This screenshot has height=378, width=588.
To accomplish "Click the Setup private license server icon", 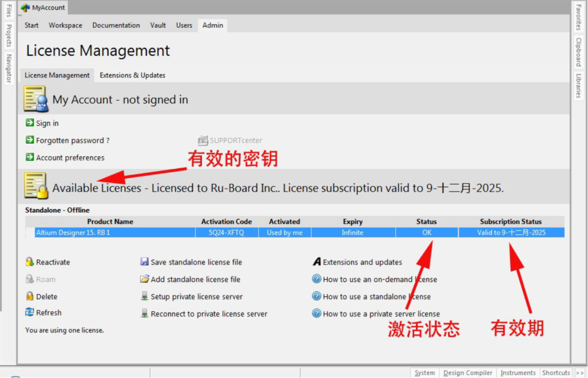I will pyautogui.click(x=144, y=296).
